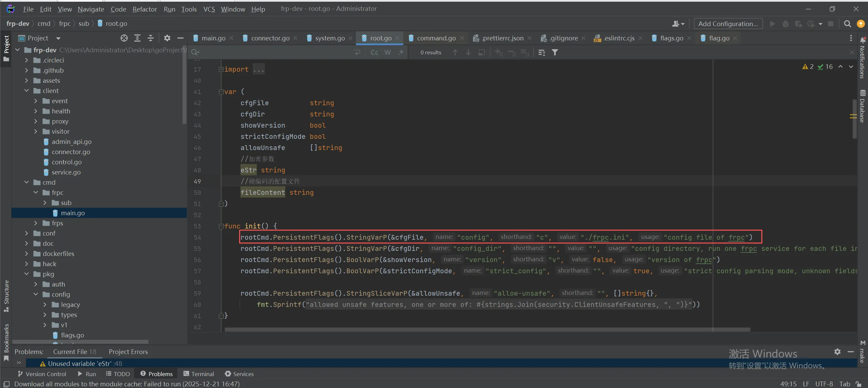The image size is (868, 388).
Task: Open Project view dropdown arrow
Action: point(58,38)
